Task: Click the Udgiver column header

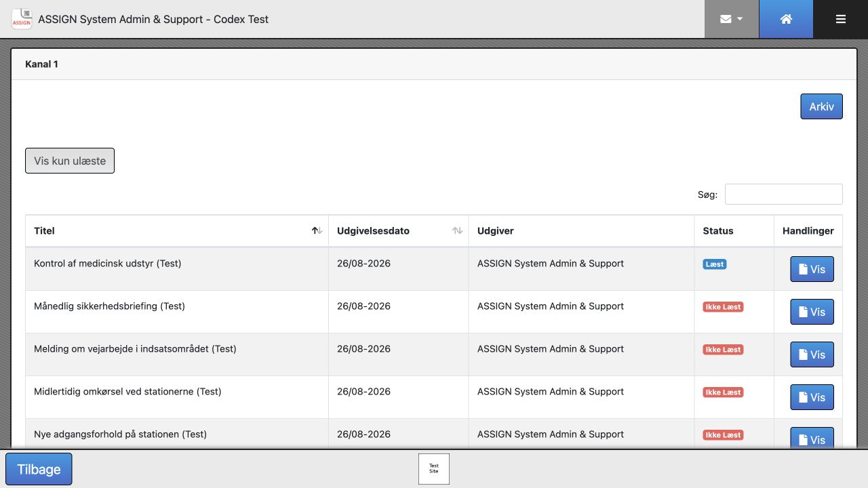Action: pyautogui.click(x=581, y=230)
